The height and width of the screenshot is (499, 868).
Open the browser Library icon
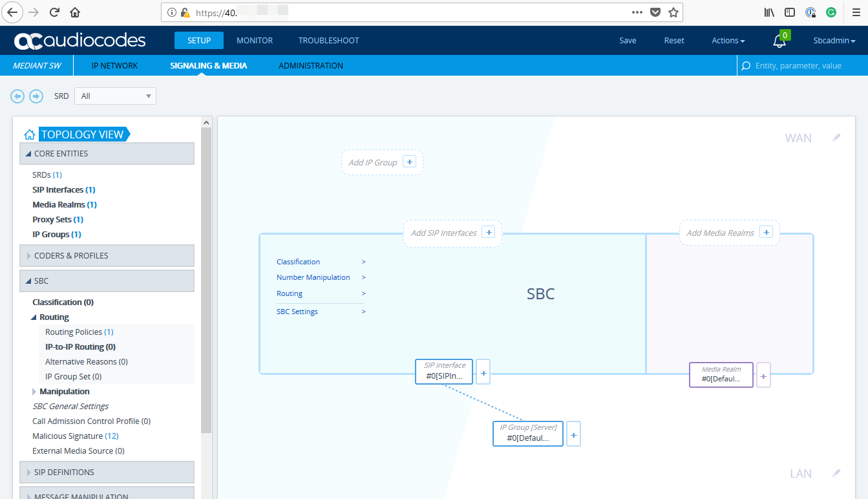pos(769,12)
